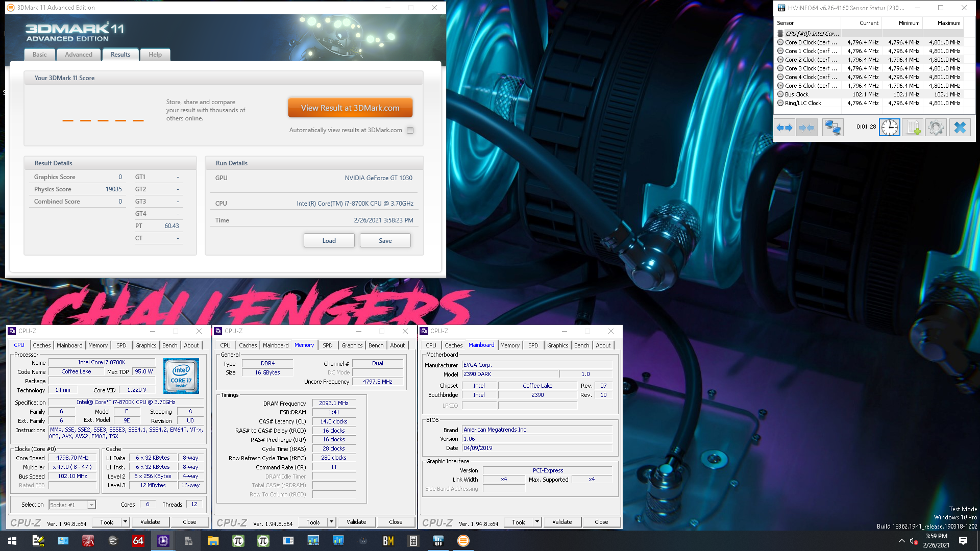Open the BM taskbar icon
This screenshot has height=551, width=980.
(x=388, y=541)
